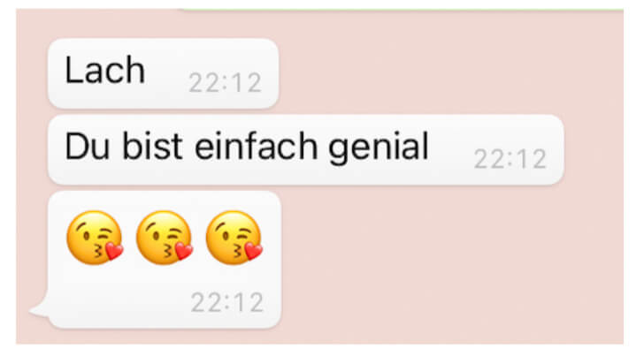Click the 22:12 timestamp beside "Lach"

(225, 83)
